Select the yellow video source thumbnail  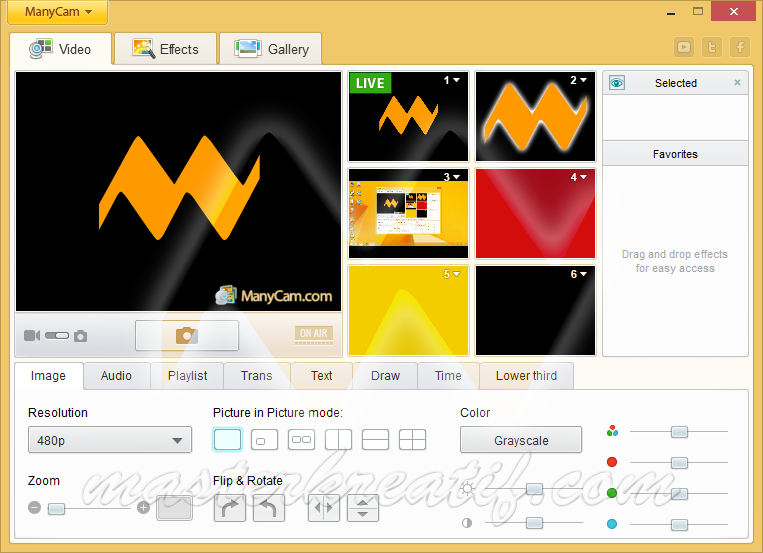click(408, 310)
